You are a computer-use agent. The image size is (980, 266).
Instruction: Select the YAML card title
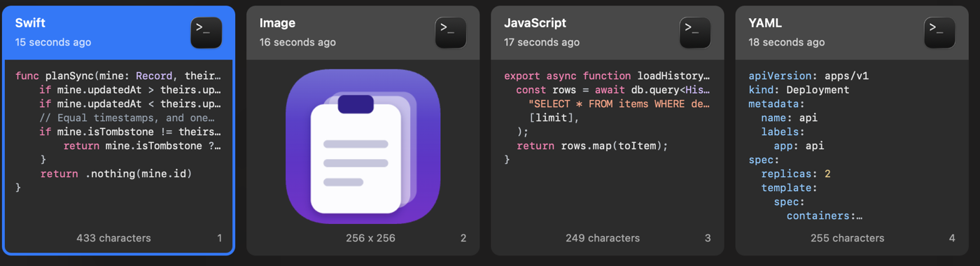point(764,23)
